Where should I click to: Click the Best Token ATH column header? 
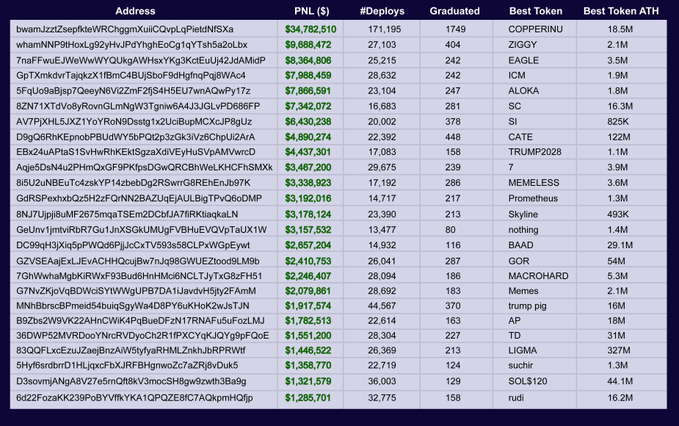[x=621, y=11]
